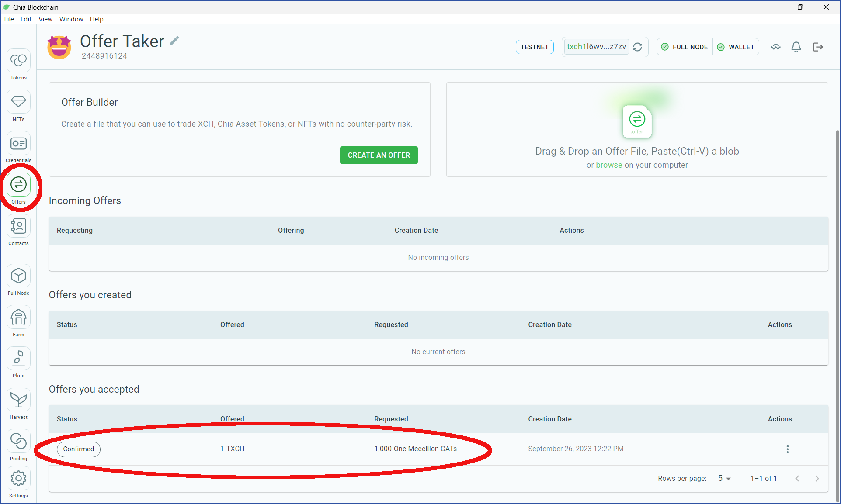Click the 'Offers you created' heading

(90, 295)
